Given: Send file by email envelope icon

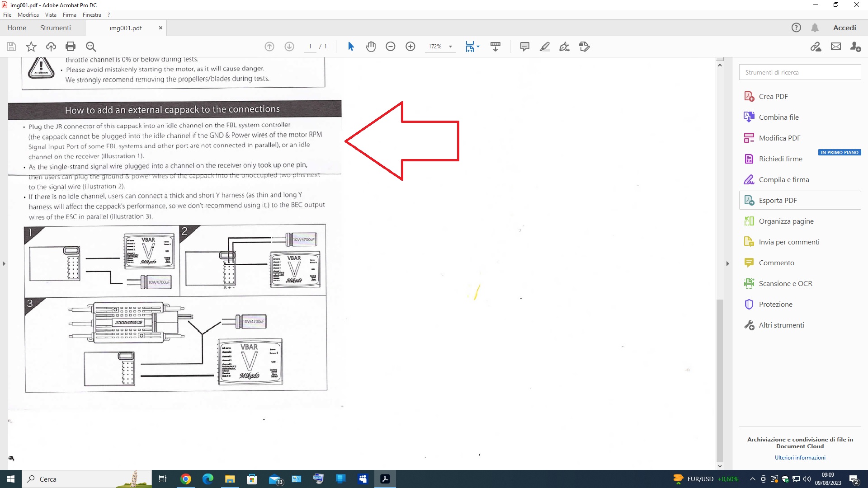Looking at the screenshot, I should [836, 47].
